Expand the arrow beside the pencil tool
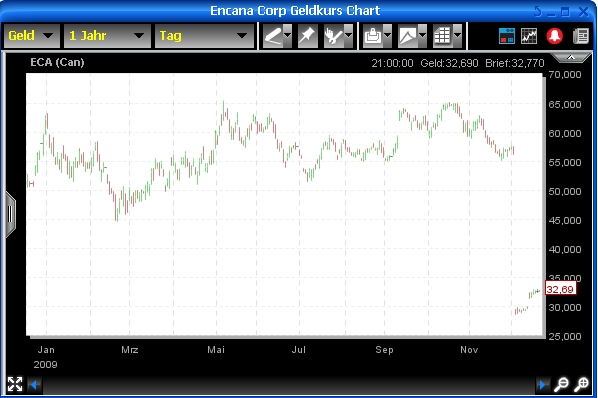 (288, 36)
